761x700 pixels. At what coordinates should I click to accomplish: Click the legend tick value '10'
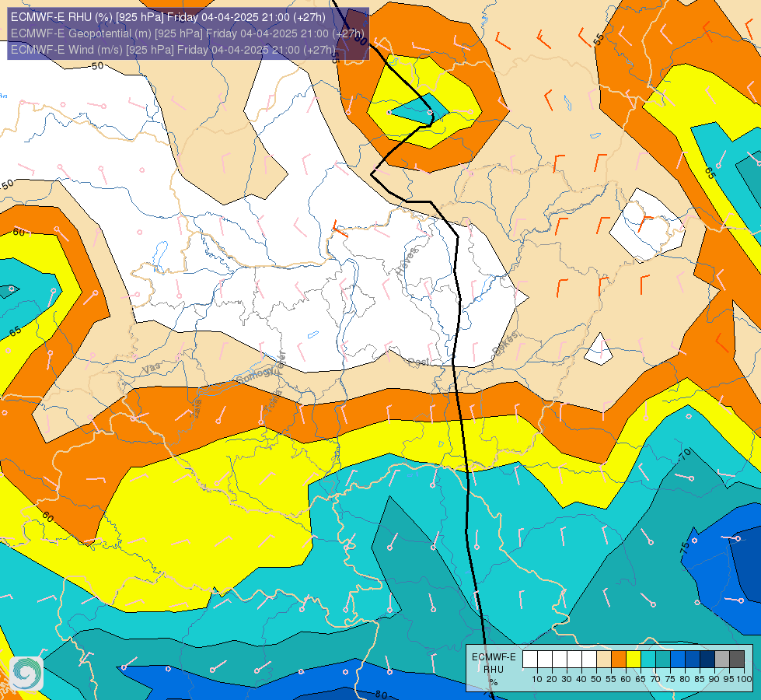(537, 679)
